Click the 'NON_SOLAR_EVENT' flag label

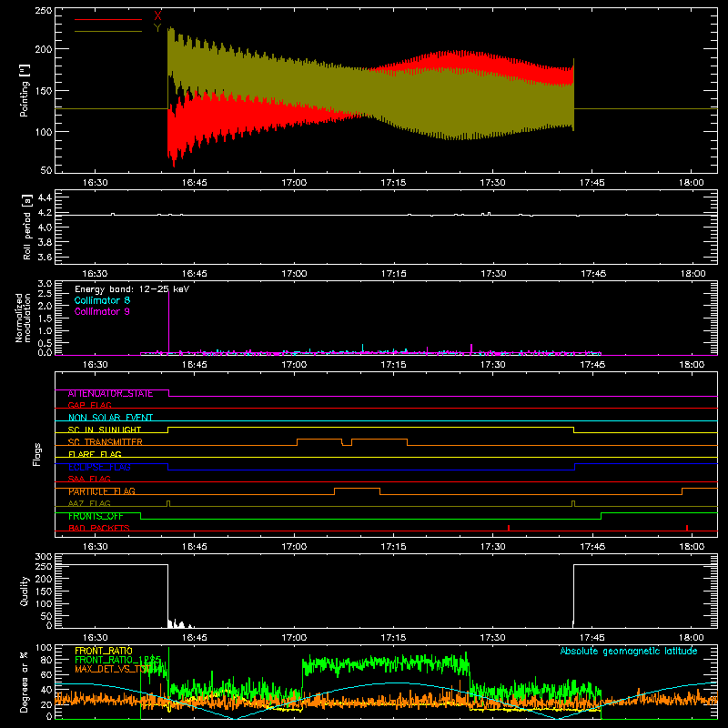pos(110,418)
